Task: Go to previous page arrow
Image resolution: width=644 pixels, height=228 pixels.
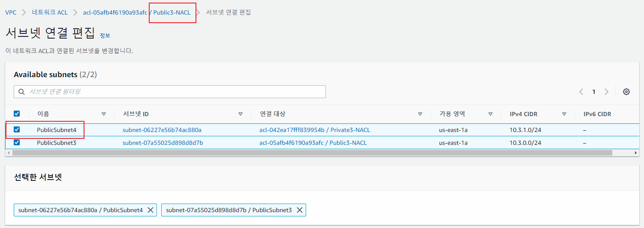Action: click(x=581, y=92)
